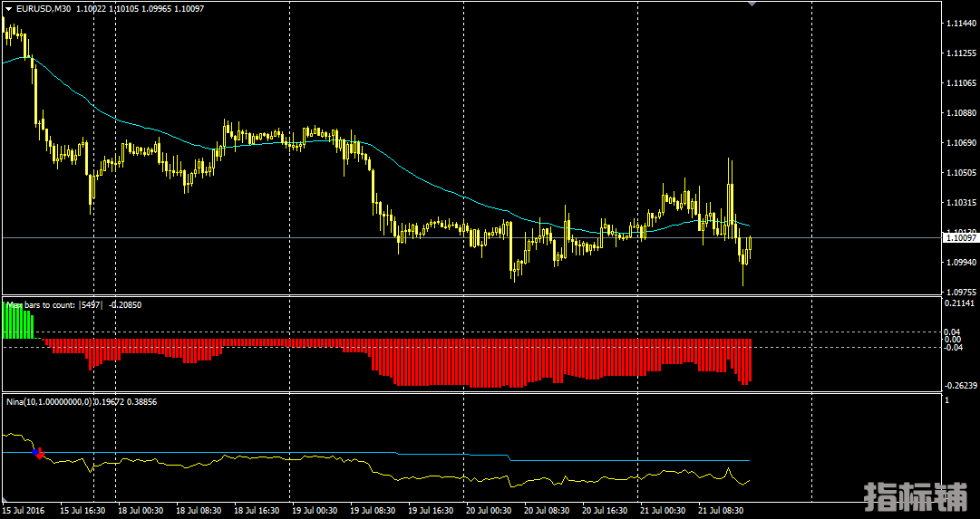Click the 指标铺 watermark logo
Screen dimensions: 980x519
(x=915, y=495)
